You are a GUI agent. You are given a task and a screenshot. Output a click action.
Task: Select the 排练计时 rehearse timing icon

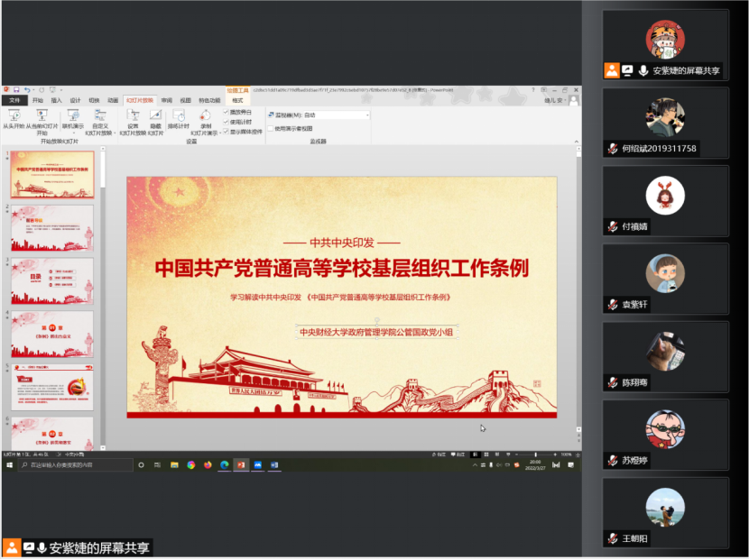tap(179, 116)
